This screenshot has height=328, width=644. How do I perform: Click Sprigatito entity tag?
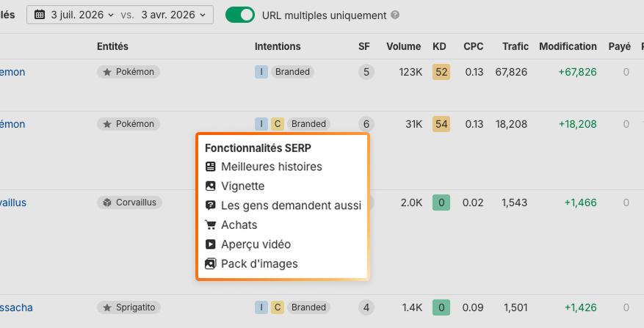pos(129,307)
